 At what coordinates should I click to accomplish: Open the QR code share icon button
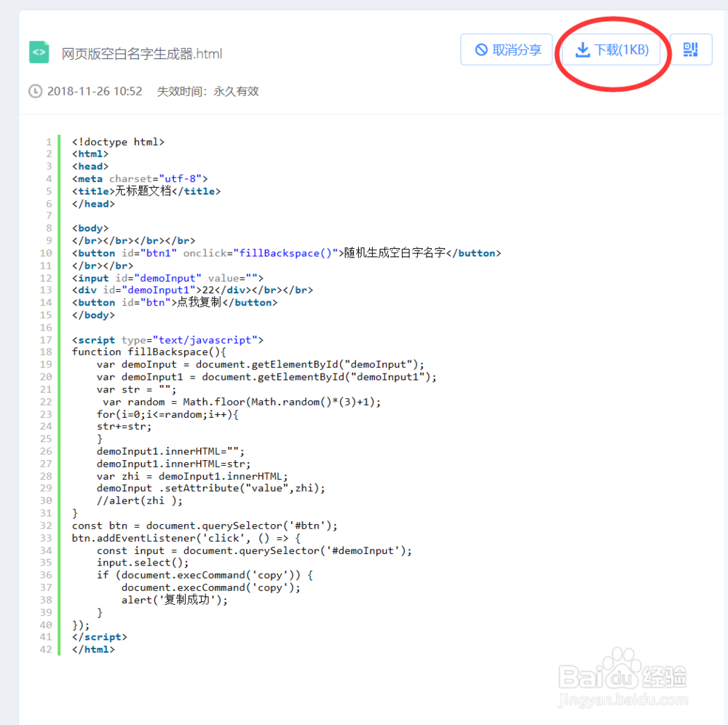691,49
